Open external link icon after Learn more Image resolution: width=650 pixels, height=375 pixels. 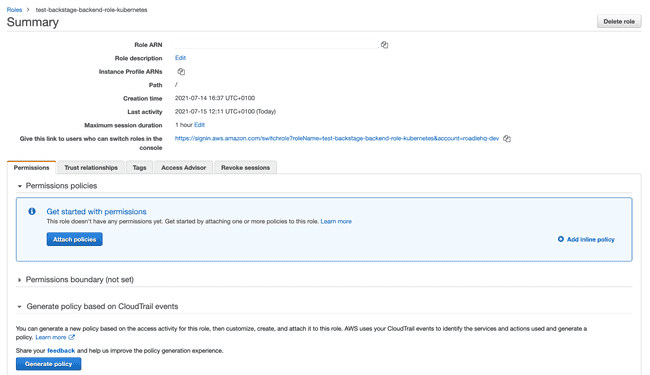pos(72,337)
